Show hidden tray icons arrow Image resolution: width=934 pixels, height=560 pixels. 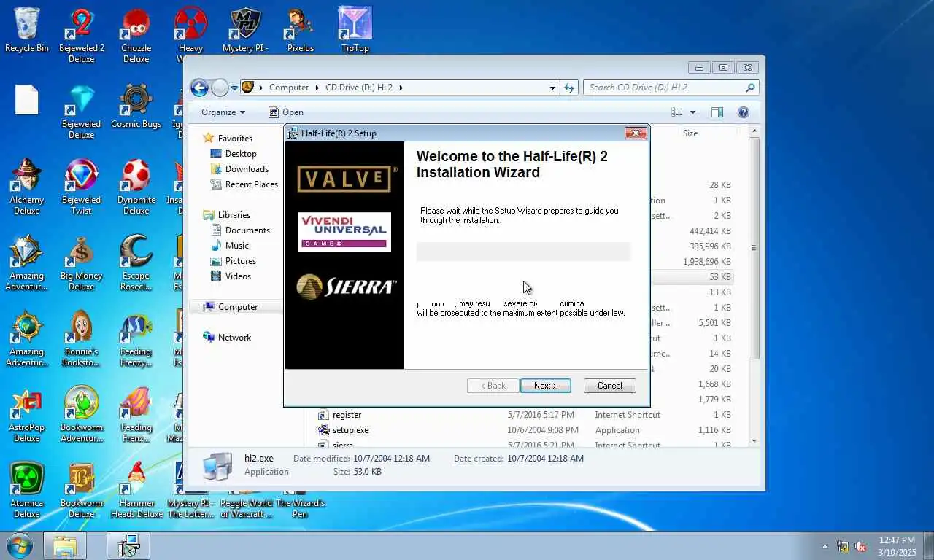click(825, 546)
